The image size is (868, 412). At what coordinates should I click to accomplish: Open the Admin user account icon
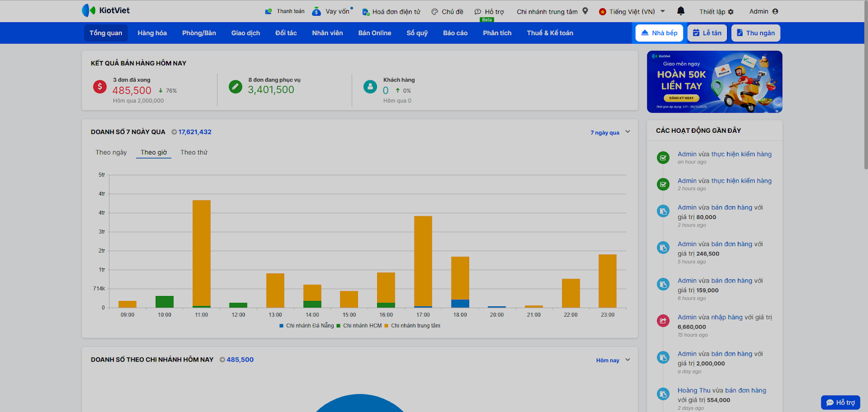[775, 11]
